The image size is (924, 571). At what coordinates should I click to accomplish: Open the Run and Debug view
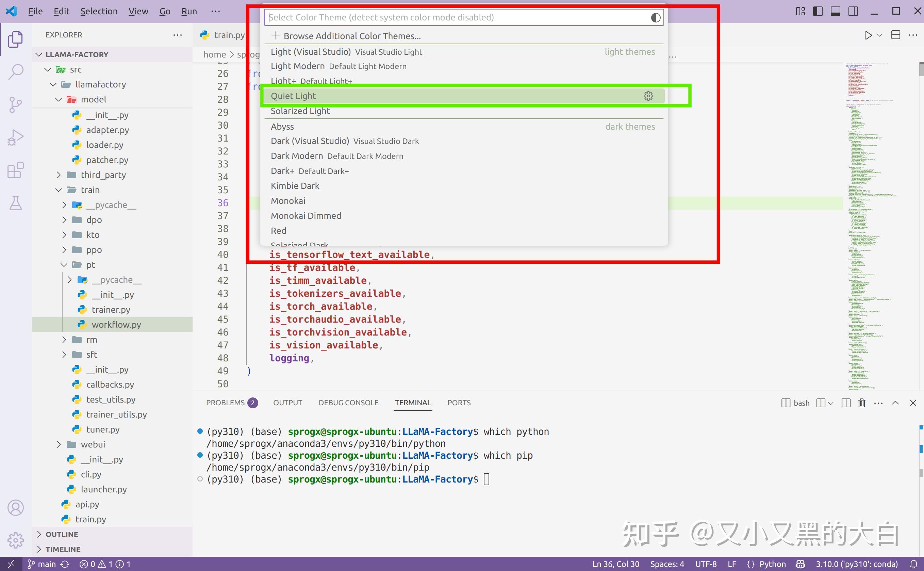pyautogui.click(x=15, y=137)
